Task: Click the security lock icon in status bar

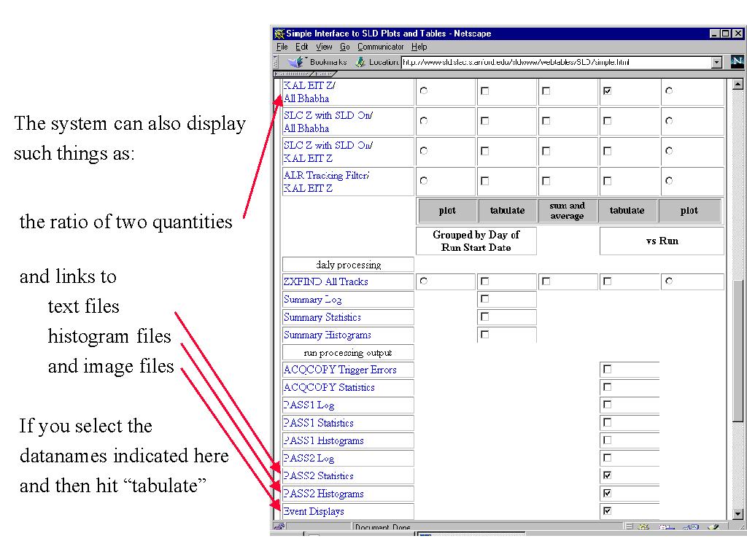Action: pyautogui.click(x=279, y=526)
